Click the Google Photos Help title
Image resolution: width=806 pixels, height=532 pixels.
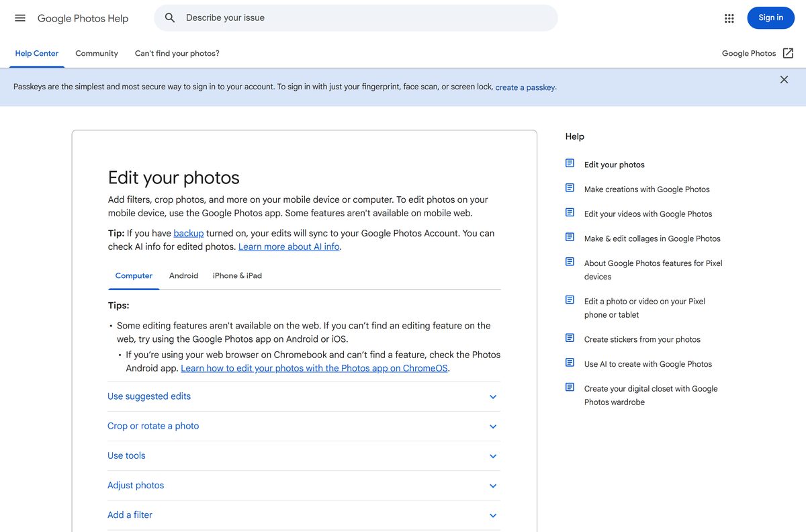pos(83,19)
